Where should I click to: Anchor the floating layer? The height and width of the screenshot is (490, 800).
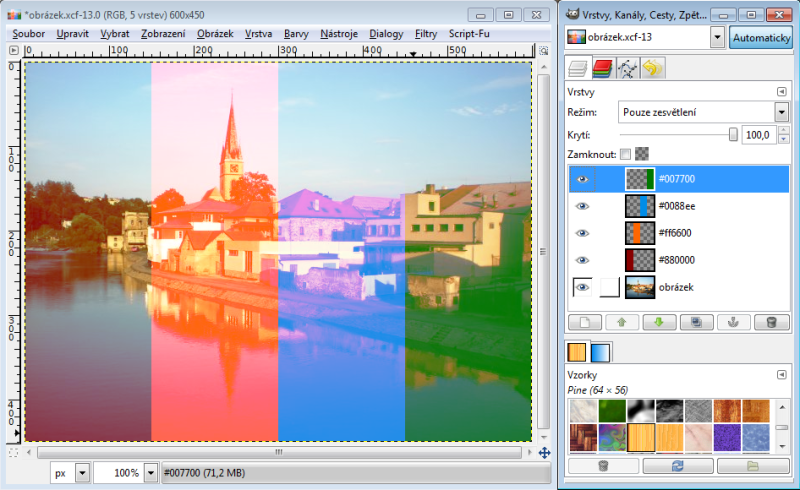click(734, 323)
